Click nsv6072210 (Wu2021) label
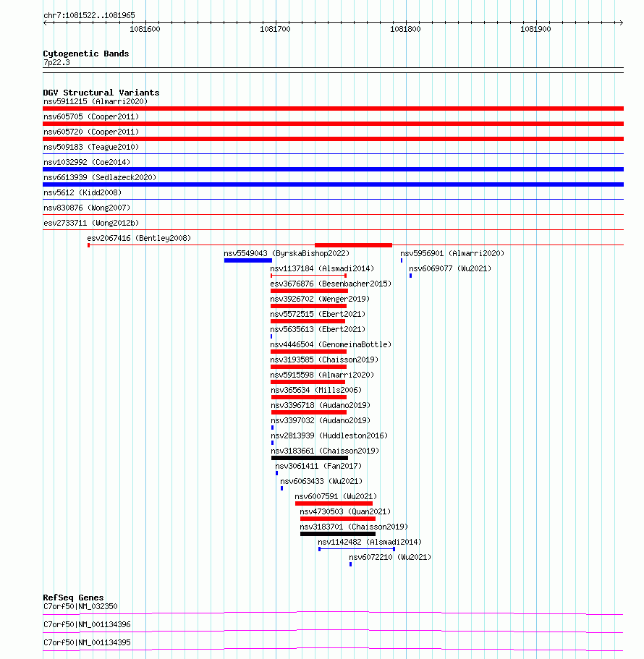 click(x=390, y=557)
